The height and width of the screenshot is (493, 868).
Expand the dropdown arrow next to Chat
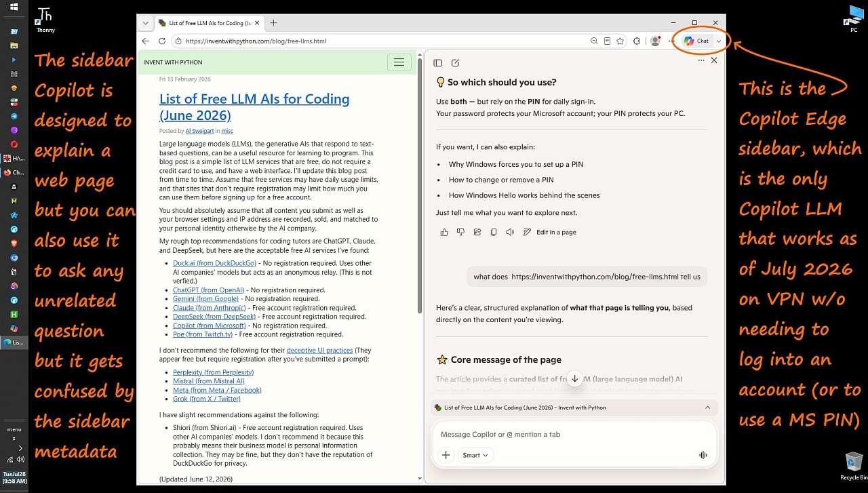[x=719, y=41]
